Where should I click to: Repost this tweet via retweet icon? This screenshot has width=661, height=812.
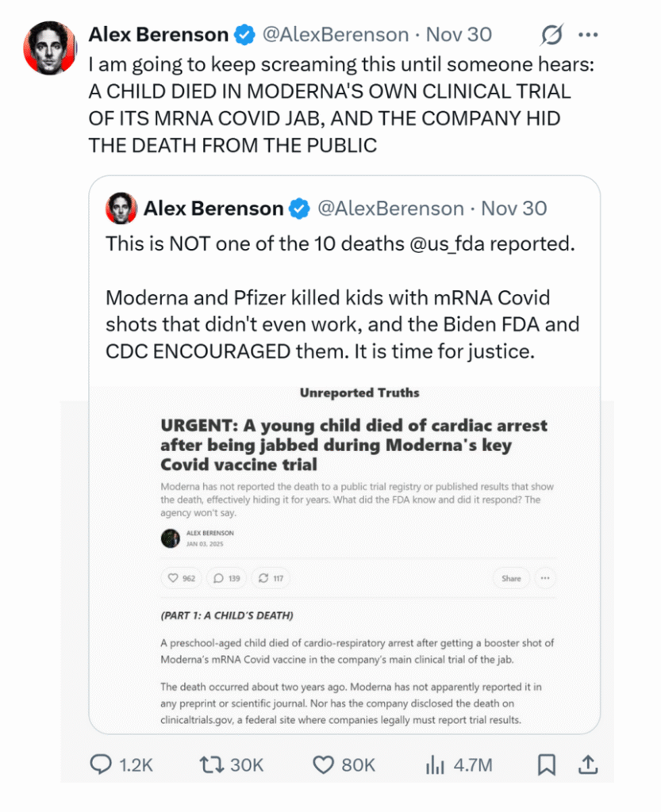tap(212, 764)
